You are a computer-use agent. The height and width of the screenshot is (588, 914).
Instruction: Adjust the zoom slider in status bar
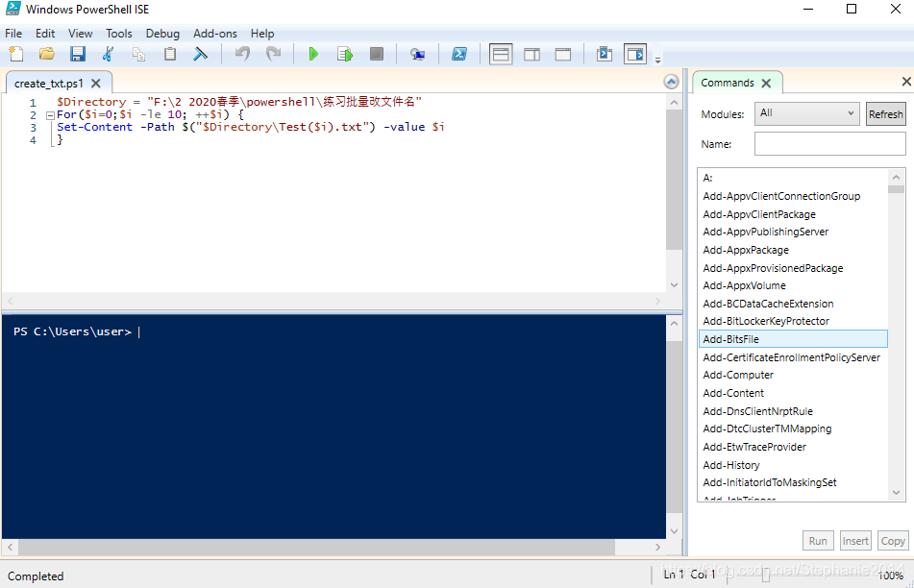point(766,576)
